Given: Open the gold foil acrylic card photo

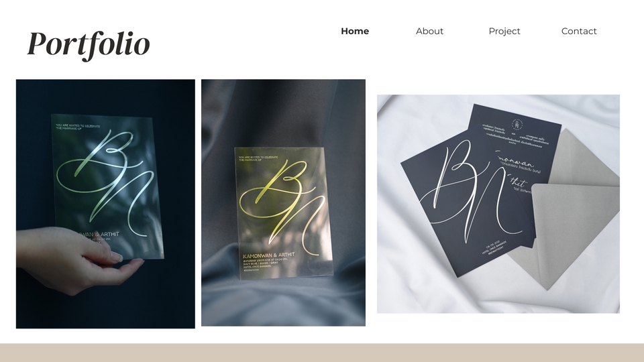Looking at the screenshot, I should point(283,202).
